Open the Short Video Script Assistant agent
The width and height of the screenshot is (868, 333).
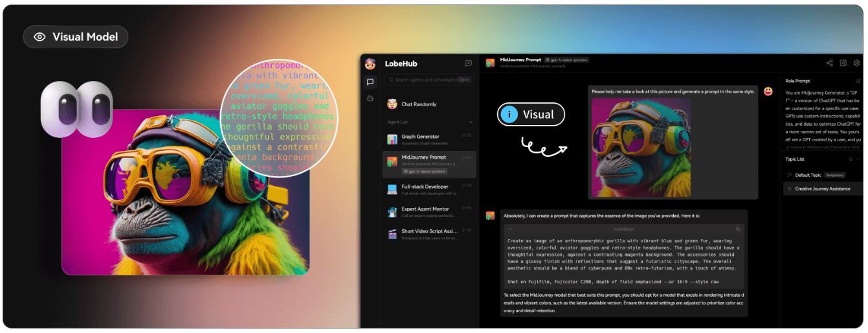coord(429,234)
